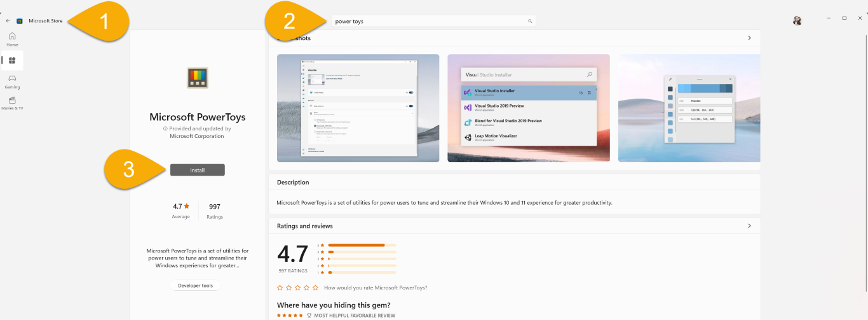The width and height of the screenshot is (868, 320).
Task: Click the Microsoft PowerToys app logo
Action: [198, 78]
